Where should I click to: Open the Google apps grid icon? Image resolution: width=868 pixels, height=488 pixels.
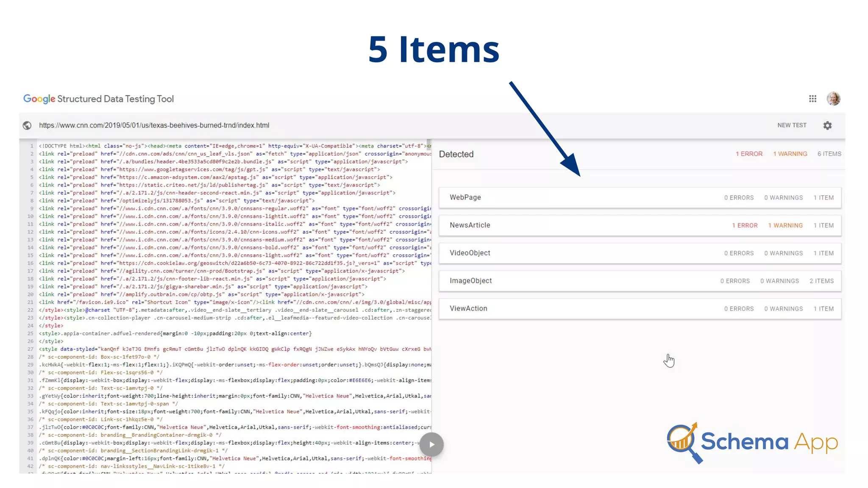pyautogui.click(x=812, y=99)
